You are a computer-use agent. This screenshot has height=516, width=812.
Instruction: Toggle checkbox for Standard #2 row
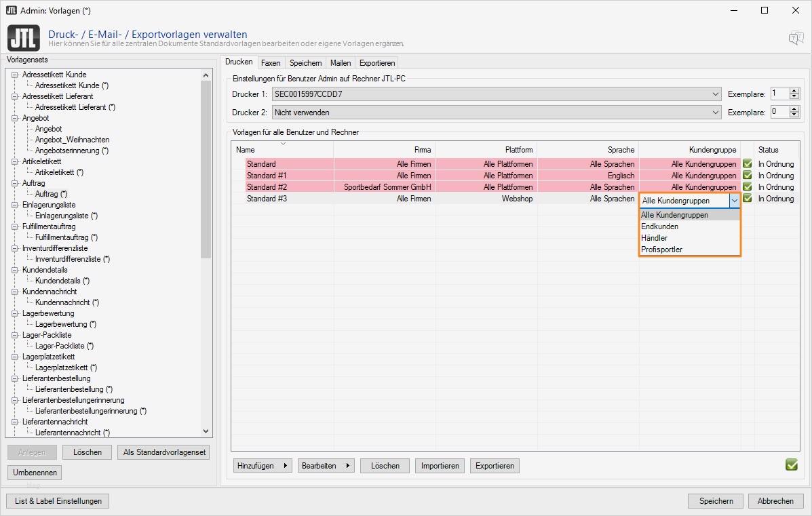point(747,187)
